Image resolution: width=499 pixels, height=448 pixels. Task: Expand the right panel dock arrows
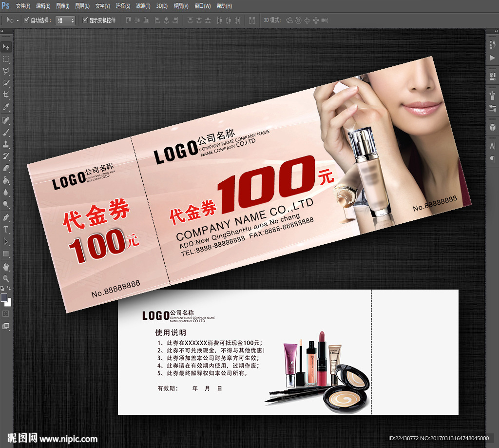(x=496, y=31)
